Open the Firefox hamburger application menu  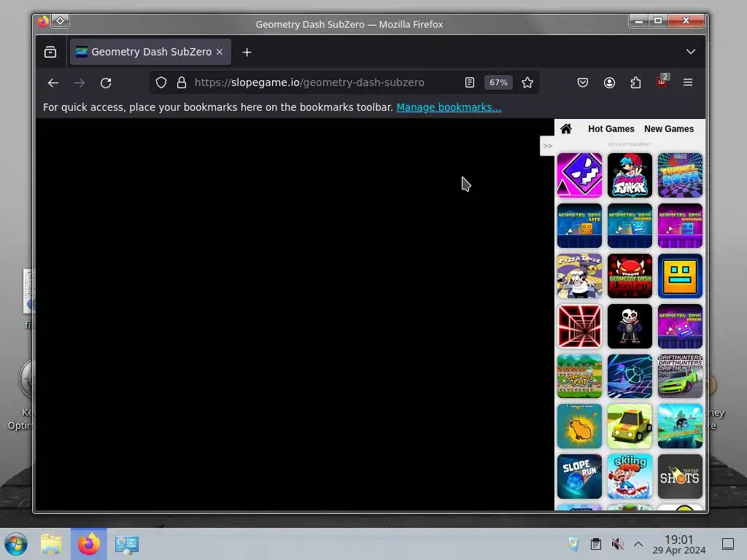(688, 82)
